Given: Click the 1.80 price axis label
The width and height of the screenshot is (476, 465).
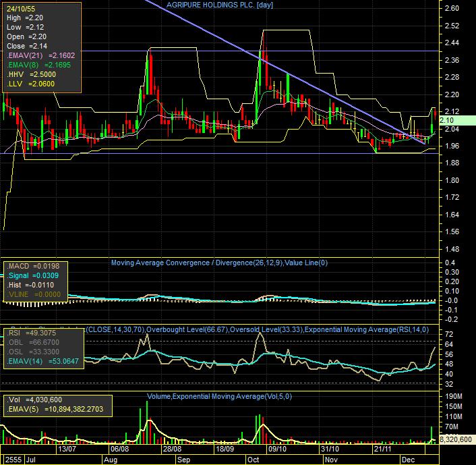Looking at the screenshot, I should 452,180.
